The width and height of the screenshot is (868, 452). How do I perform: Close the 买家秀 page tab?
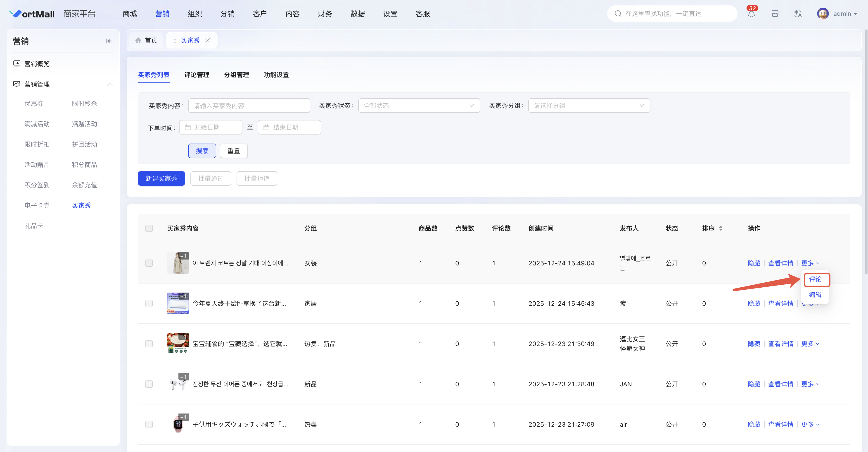[208, 41]
